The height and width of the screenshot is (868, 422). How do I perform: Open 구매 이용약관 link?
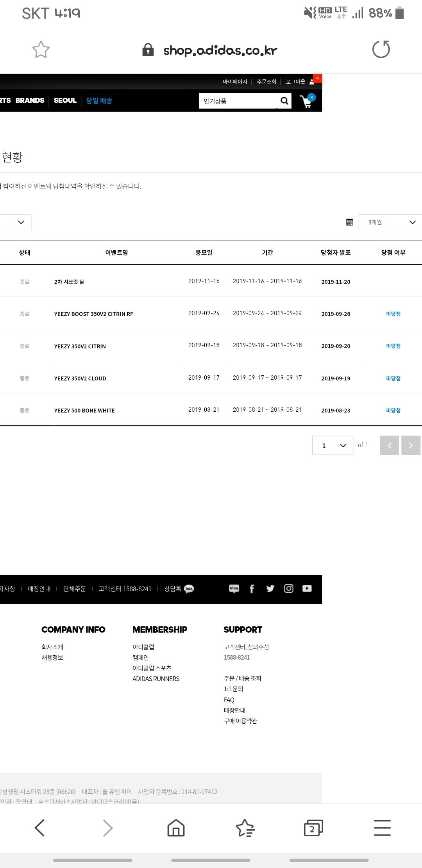tap(240, 721)
